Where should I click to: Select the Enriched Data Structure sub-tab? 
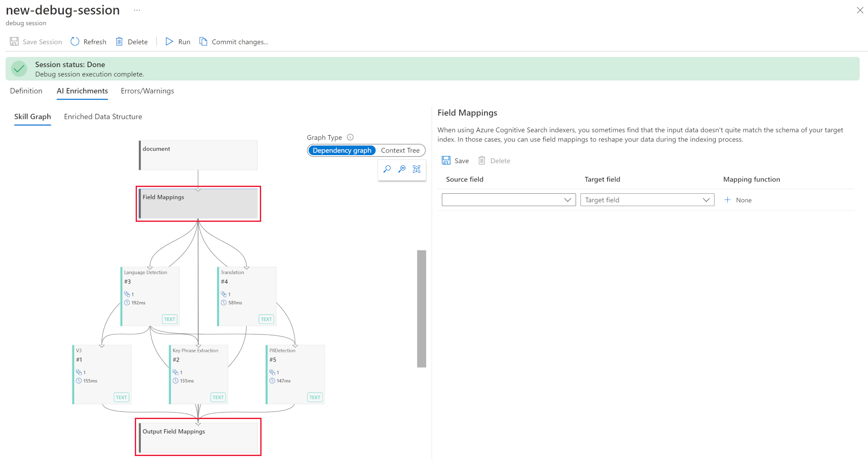(103, 116)
